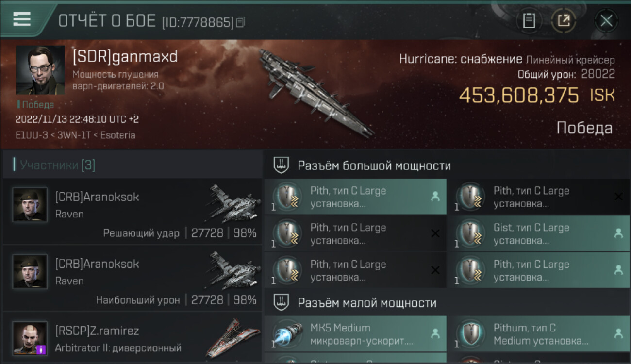631x364 pixels.
Task: Open ganmaxd pilot portrait
Action: coord(40,70)
